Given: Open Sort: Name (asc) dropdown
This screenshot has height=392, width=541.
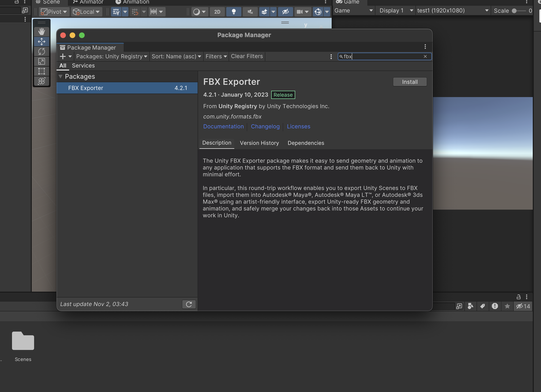Looking at the screenshot, I should (176, 56).
